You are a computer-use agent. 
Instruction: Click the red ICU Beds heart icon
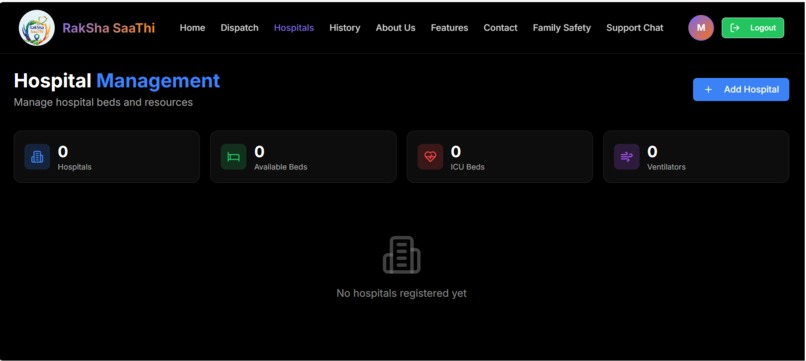pyautogui.click(x=430, y=157)
